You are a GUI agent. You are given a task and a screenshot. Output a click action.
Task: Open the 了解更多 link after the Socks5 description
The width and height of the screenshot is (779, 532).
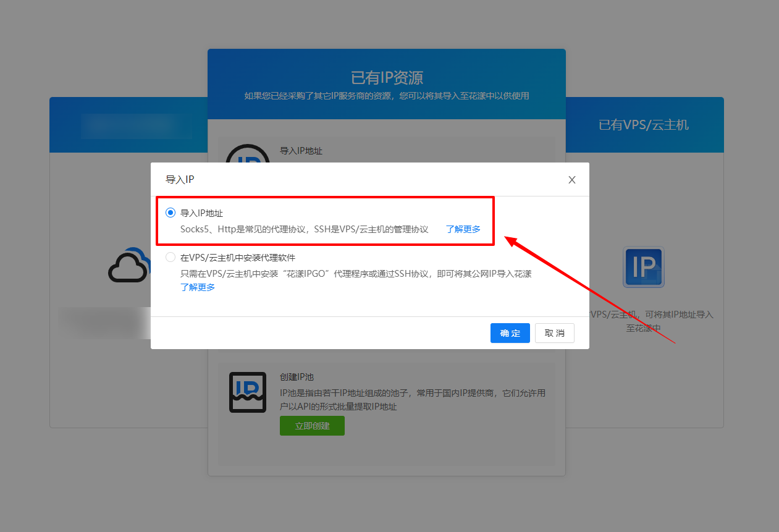[463, 228]
